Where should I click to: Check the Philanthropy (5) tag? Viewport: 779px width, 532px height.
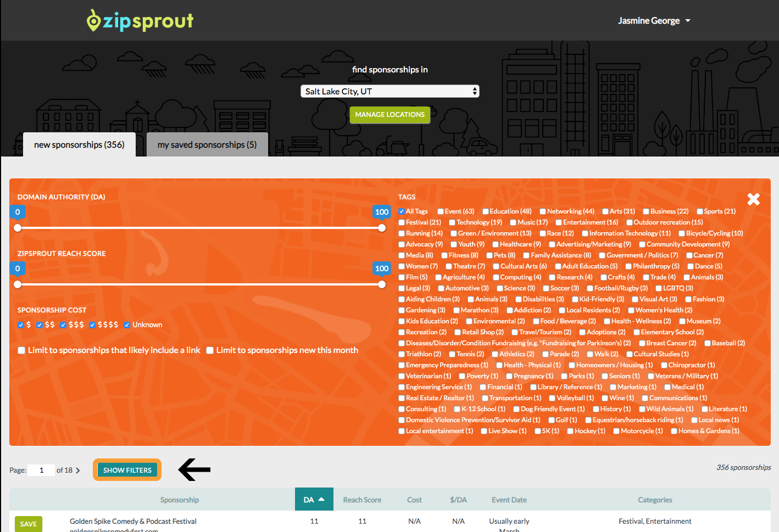[628, 266]
